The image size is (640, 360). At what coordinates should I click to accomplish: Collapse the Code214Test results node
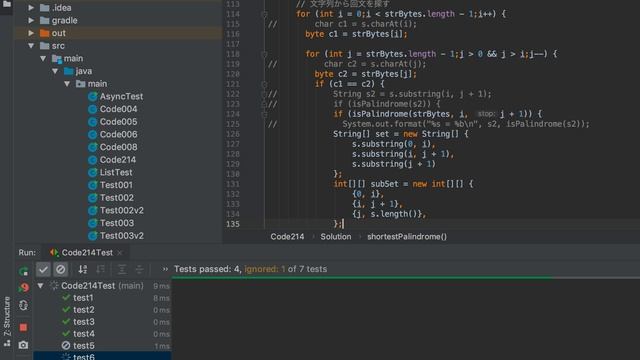pyautogui.click(x=40, y=285)
